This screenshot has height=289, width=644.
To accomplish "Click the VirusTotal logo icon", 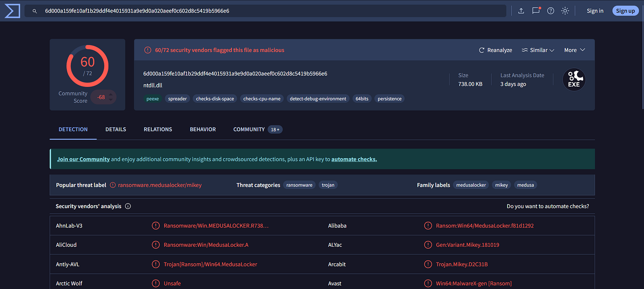I will [12, 11].
